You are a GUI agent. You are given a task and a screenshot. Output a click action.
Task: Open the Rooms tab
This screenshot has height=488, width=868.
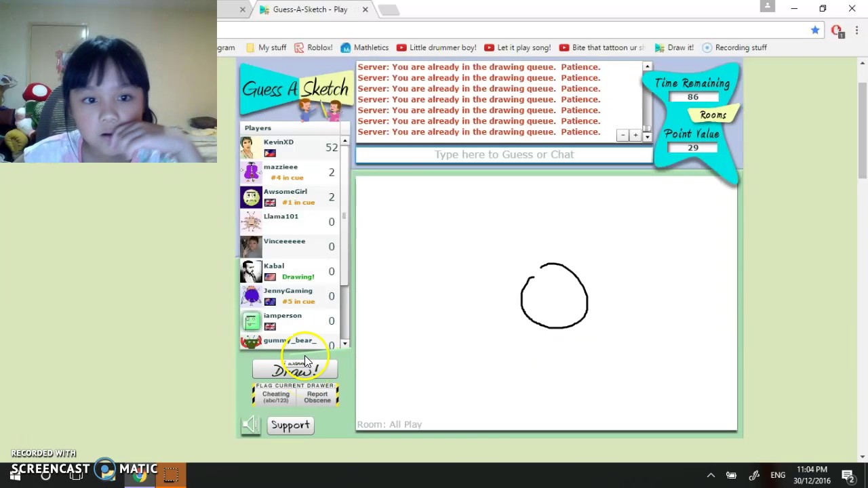click(x=712, y=115)
